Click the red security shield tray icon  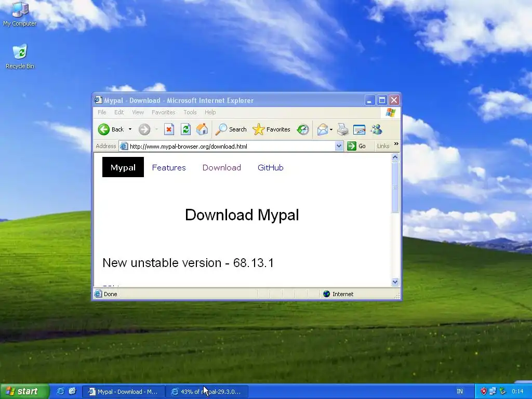click(x=484, y=392)
